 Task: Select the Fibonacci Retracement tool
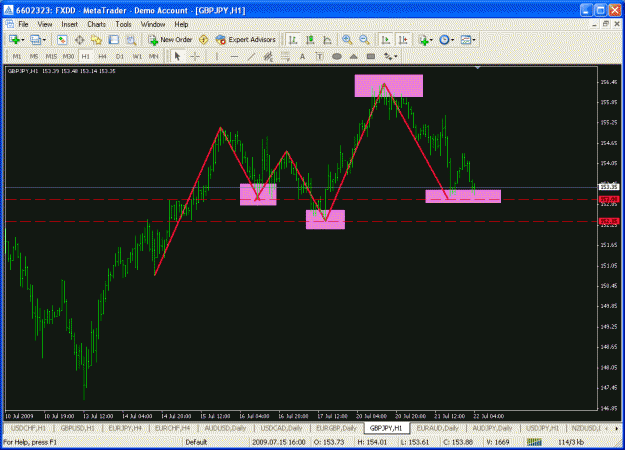pos(285,57)
